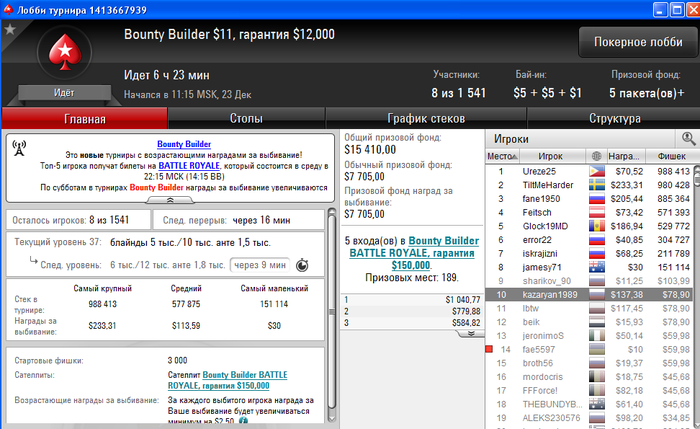Click the info icon near $2.50

click(x=243, y=421)
